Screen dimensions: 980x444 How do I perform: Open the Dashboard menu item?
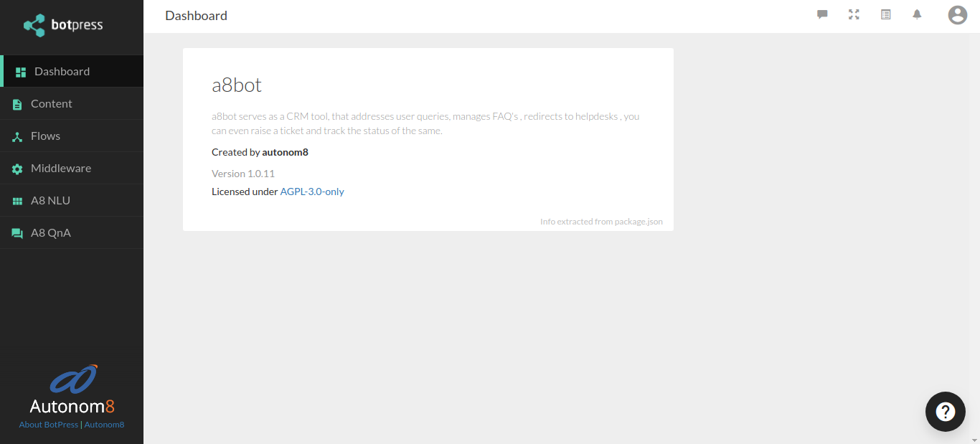(x=72, y=71)
